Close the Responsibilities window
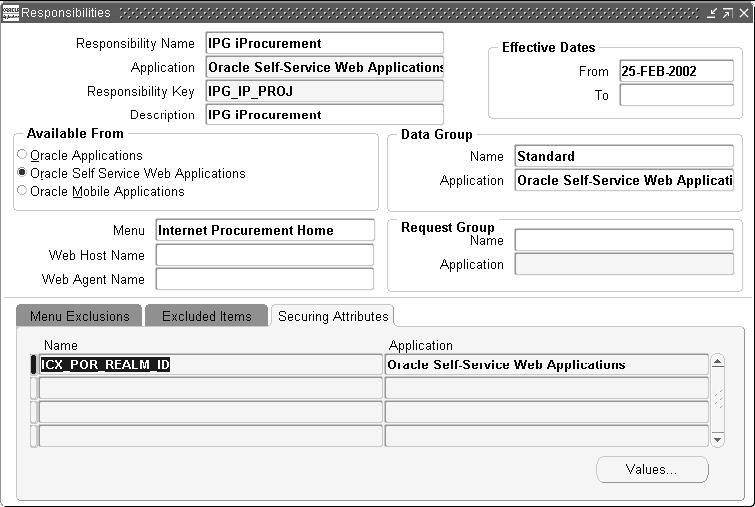The width and height of the screenshot is (755, 507). pyautogui.click(x=744, y=13)
